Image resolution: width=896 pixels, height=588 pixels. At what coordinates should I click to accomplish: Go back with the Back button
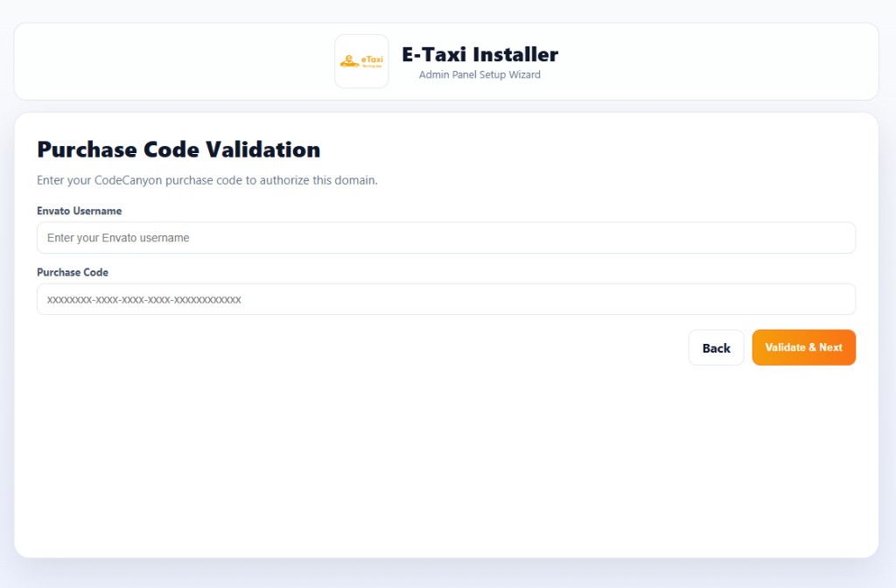(x=716, y=347)
